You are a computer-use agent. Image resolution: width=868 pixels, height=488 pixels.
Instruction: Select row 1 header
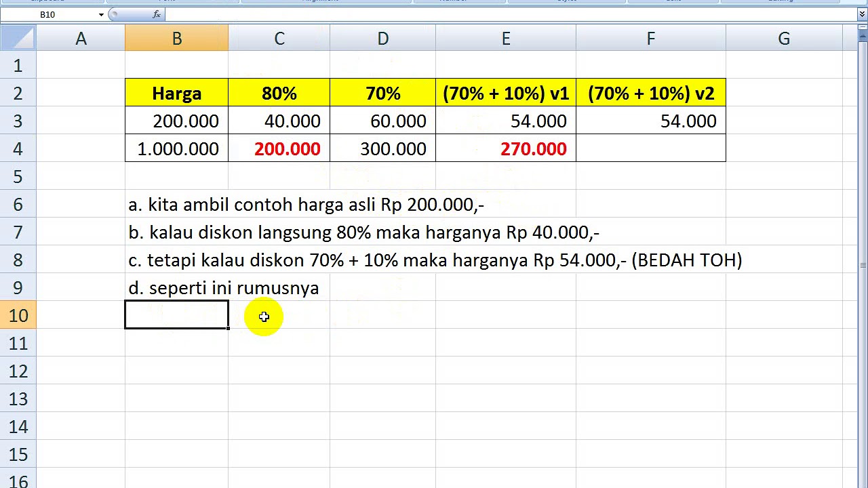pyautogui.click(x=18, y=65)
